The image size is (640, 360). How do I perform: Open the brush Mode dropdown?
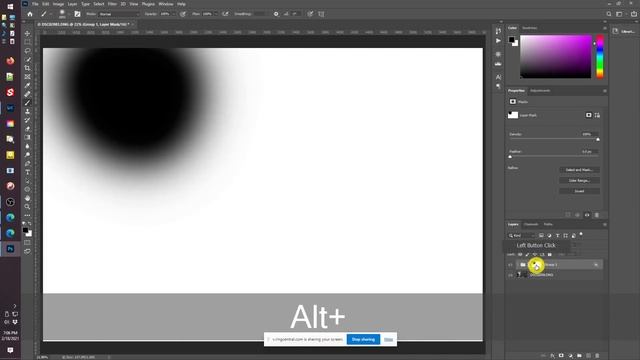[x=119, y=14]
